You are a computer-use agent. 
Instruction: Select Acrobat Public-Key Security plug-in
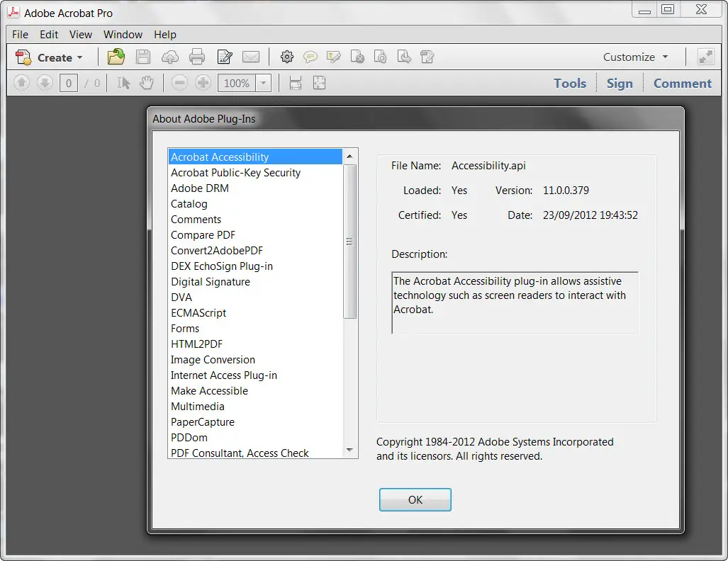pos(255,173)
